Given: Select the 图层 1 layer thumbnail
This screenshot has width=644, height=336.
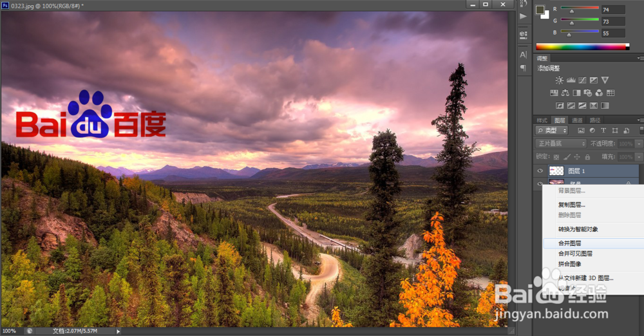Looking at the screenshot, I should 556,171.
